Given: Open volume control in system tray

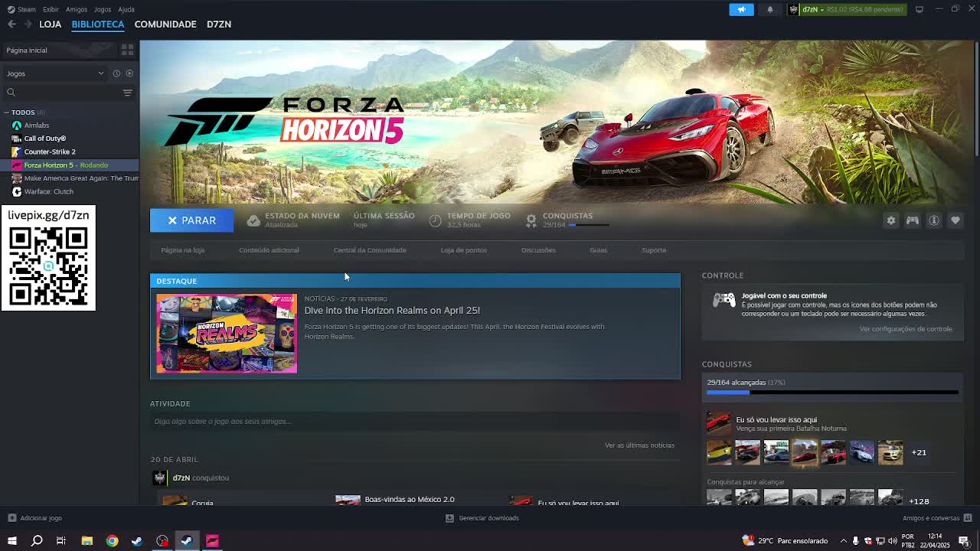Looking at the screenshot, I should 893,541.
